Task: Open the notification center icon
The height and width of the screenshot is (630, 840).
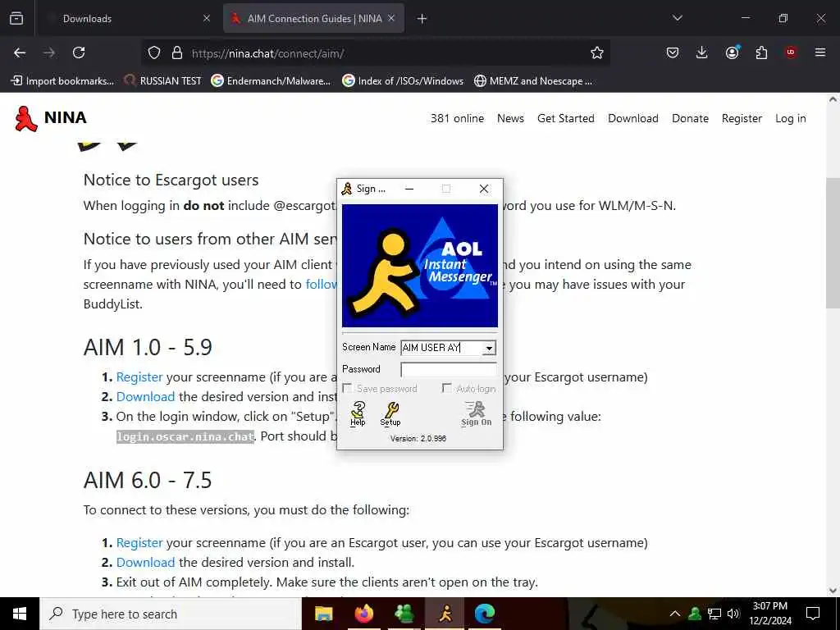Action: [813, 614]
